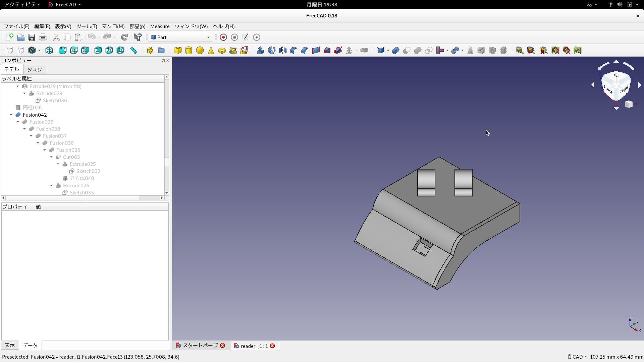
Task: Collapse Extrude029 (Mirror #8) in the tree
Action: pos(18,86)
